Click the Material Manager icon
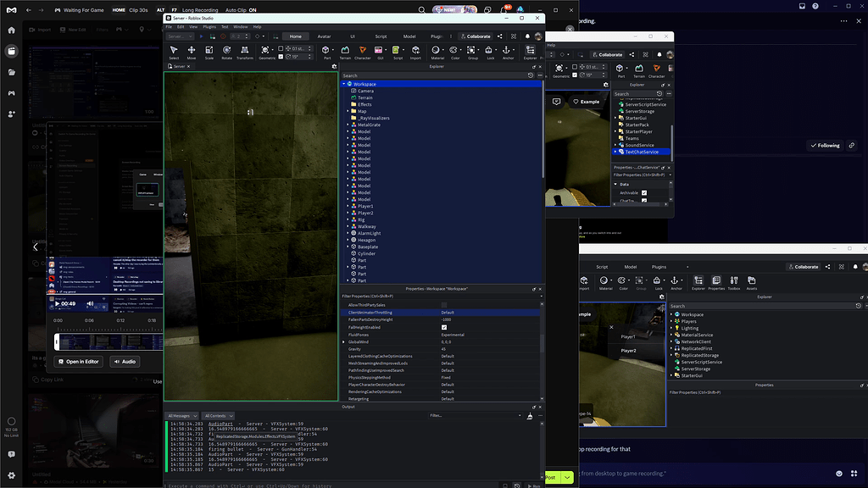 coord(436,50)
